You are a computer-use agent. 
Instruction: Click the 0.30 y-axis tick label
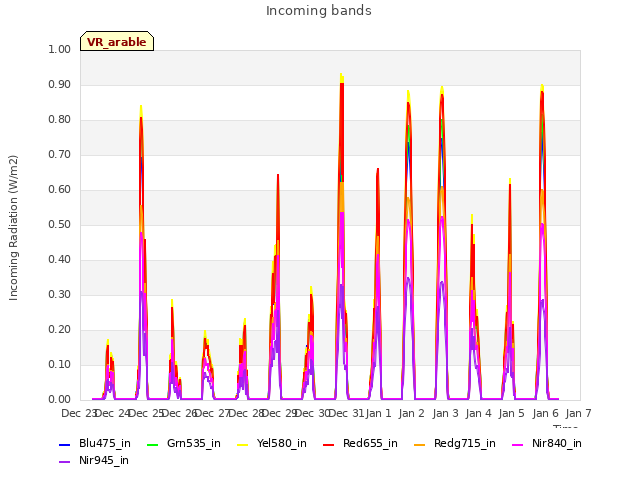coord(60,295)
